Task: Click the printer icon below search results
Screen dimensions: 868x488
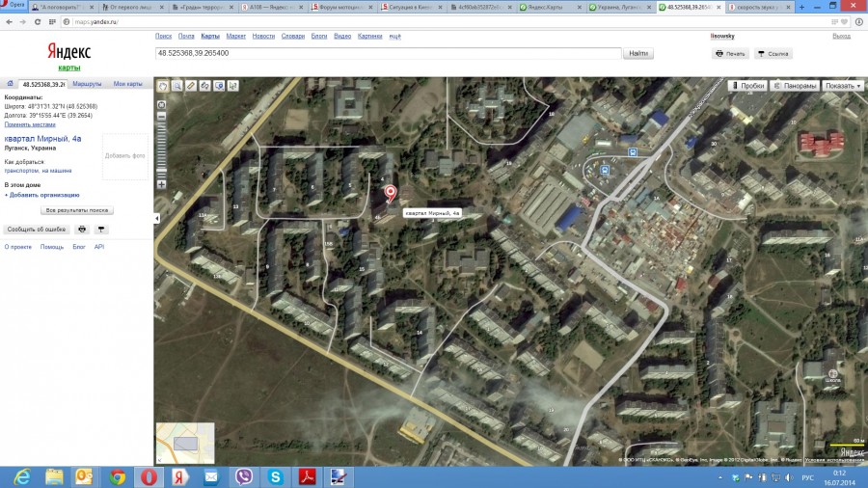Action: point(82,230)
